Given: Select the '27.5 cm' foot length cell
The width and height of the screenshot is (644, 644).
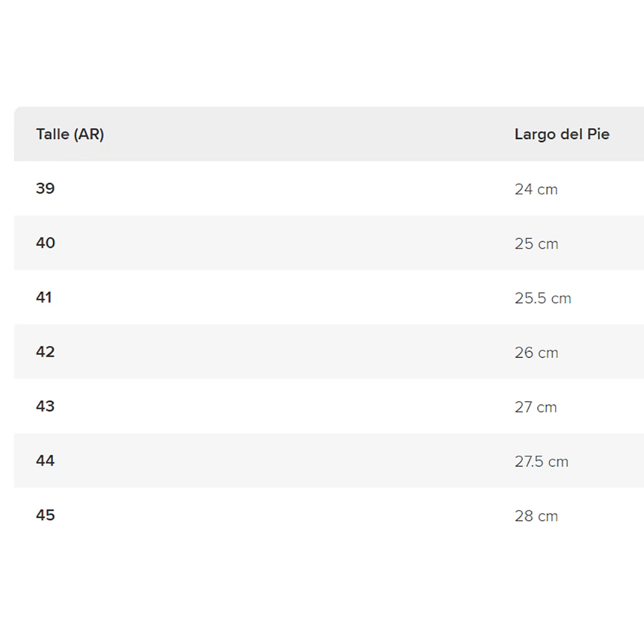Looking at the screenshot, I should tap(541, 462).
